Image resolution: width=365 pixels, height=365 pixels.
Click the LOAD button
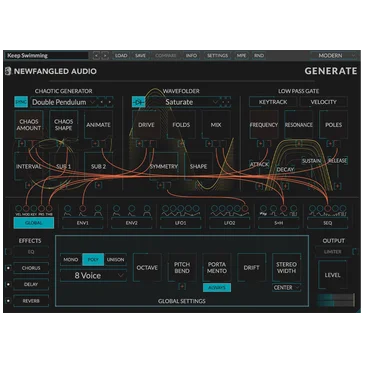click(121, 56)
